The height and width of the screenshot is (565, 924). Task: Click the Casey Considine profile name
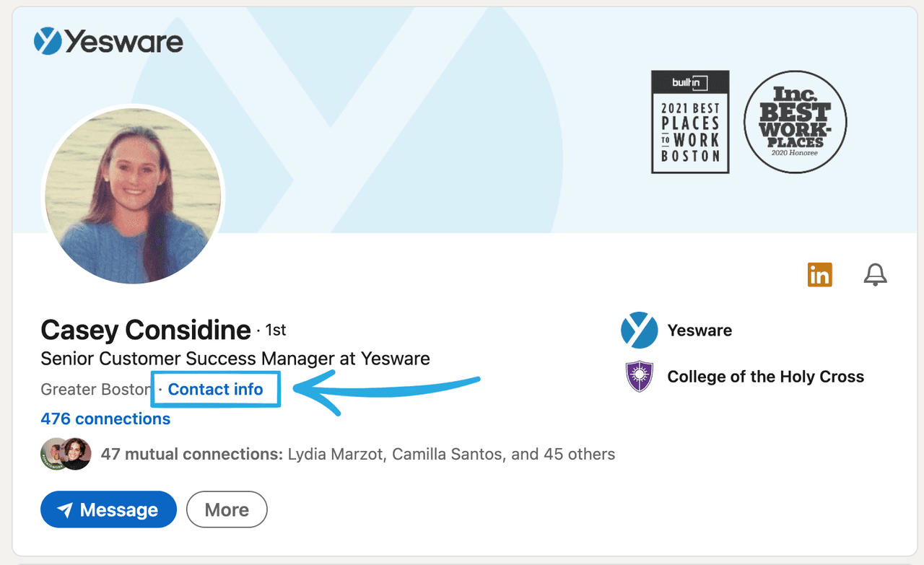point(146,330)
